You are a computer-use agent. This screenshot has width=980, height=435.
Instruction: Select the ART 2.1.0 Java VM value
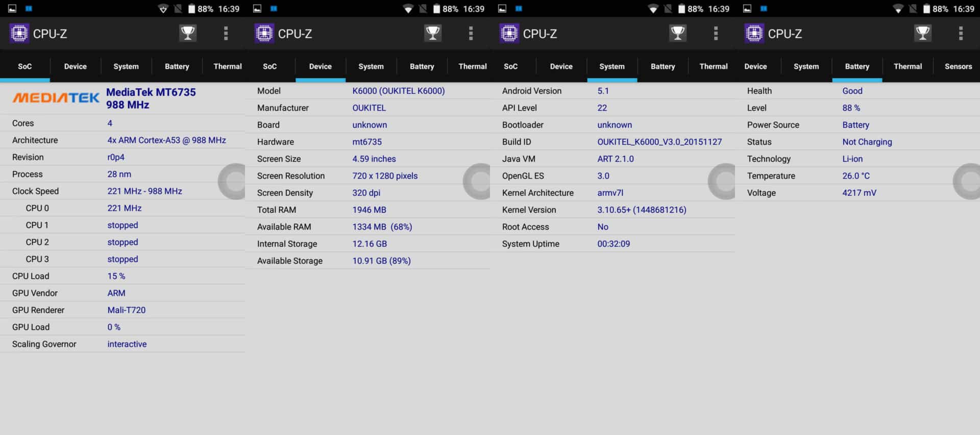[615, 159]
